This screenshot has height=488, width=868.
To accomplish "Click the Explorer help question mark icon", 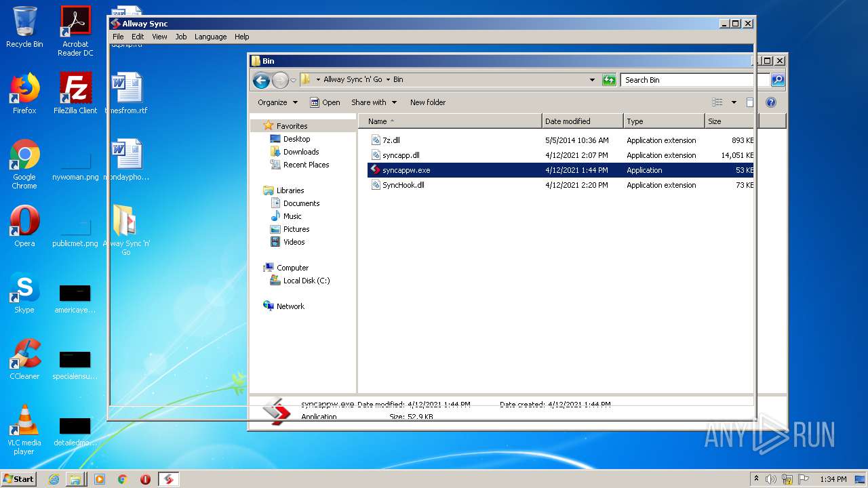I will 771,102.
